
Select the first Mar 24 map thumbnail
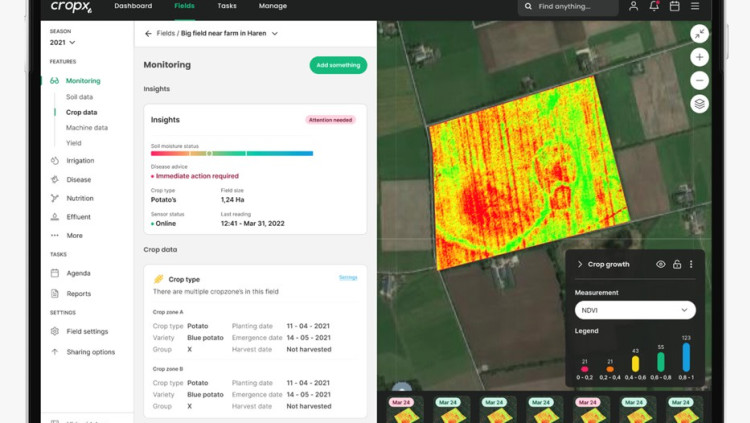click(401, 410)
